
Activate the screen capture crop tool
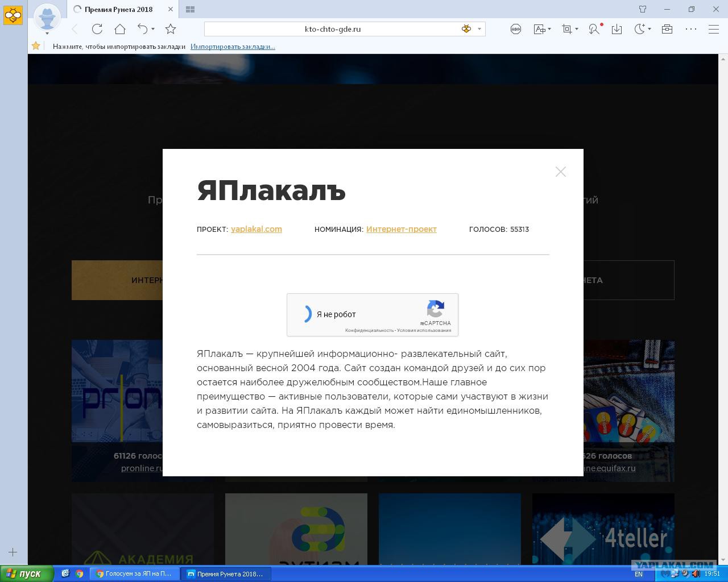pyautogui.click(x=567, y=29)
